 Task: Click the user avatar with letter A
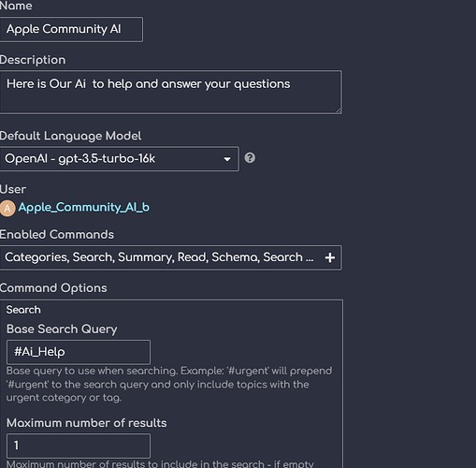click(7, 209)
